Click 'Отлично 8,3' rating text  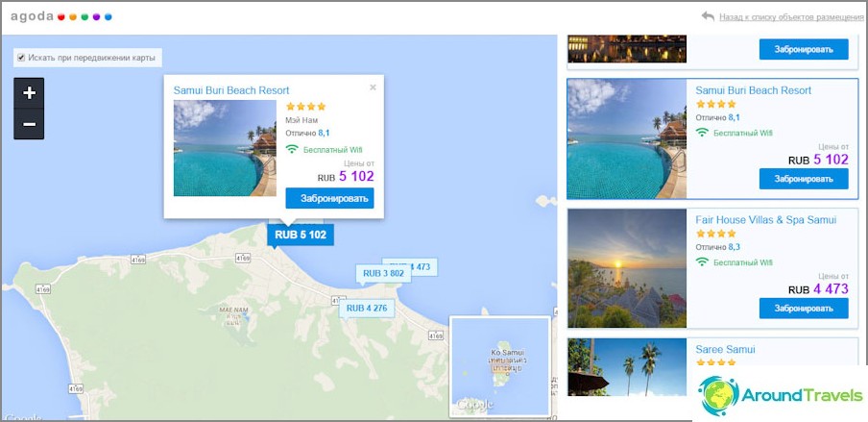(x=718, y=247)
